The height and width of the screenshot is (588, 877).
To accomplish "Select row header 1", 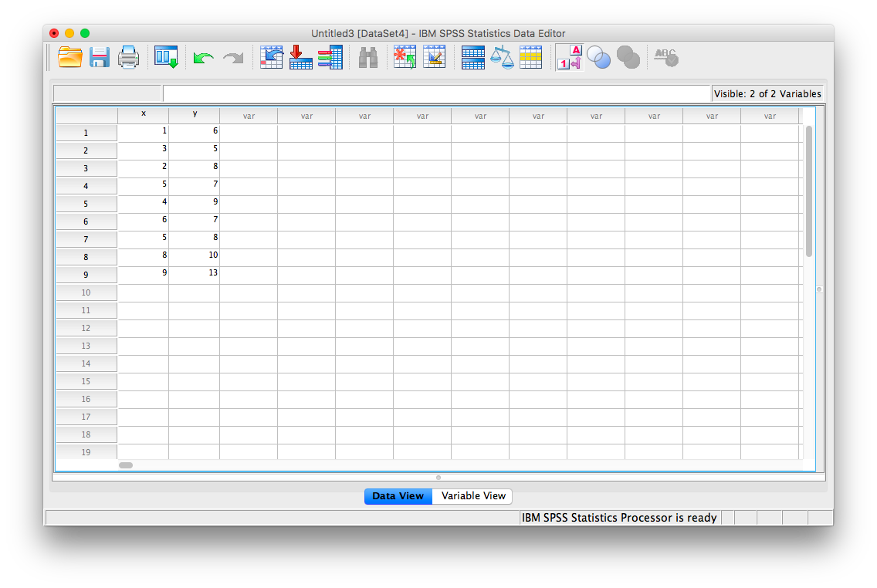I will (x=86, y=133).
